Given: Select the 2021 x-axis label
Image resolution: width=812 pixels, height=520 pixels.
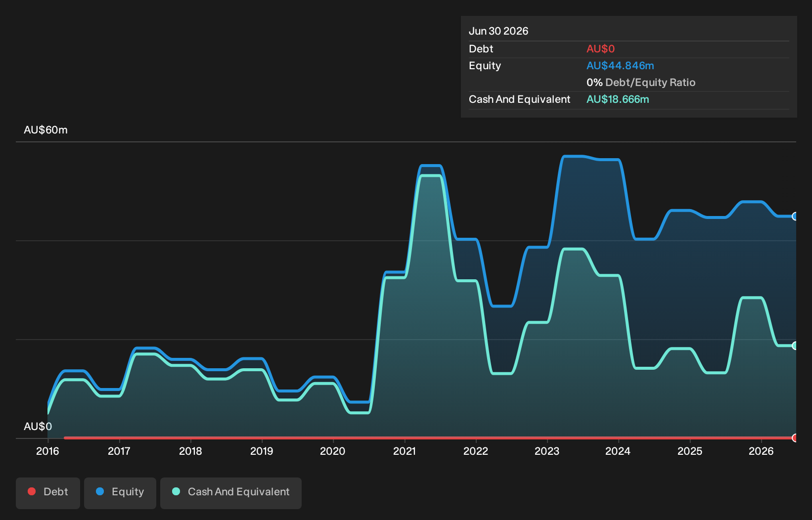Looking at the screenshot, I should 405,451.
